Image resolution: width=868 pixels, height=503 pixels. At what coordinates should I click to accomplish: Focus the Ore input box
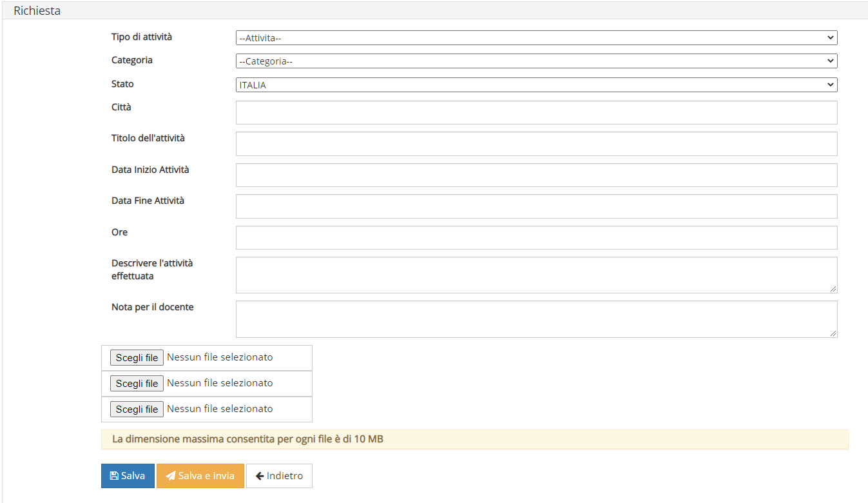(536, 237)
